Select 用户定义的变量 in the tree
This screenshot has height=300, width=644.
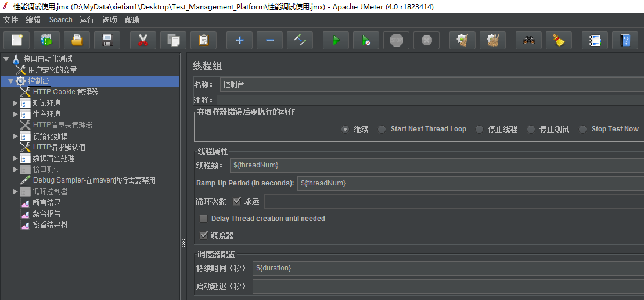click(x=53, y=70)
